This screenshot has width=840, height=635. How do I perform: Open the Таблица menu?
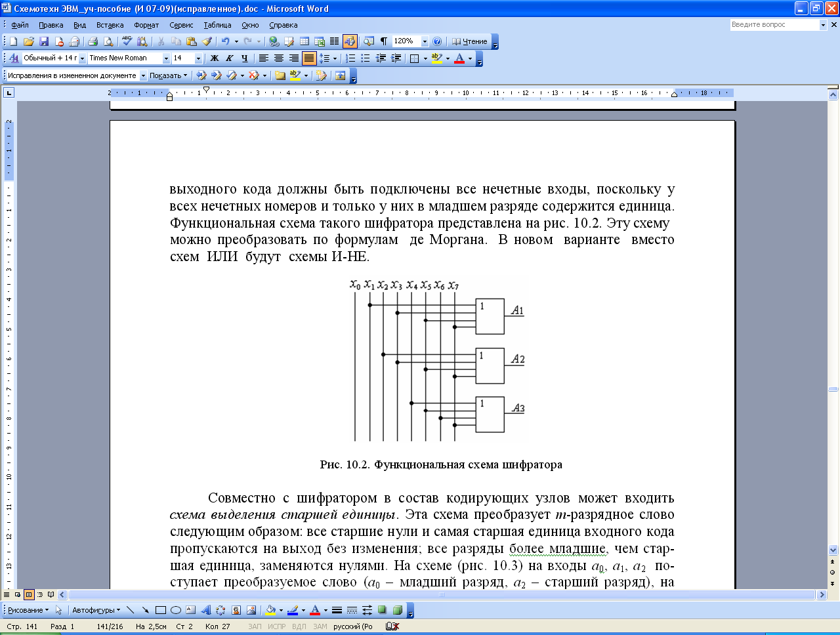217,25
